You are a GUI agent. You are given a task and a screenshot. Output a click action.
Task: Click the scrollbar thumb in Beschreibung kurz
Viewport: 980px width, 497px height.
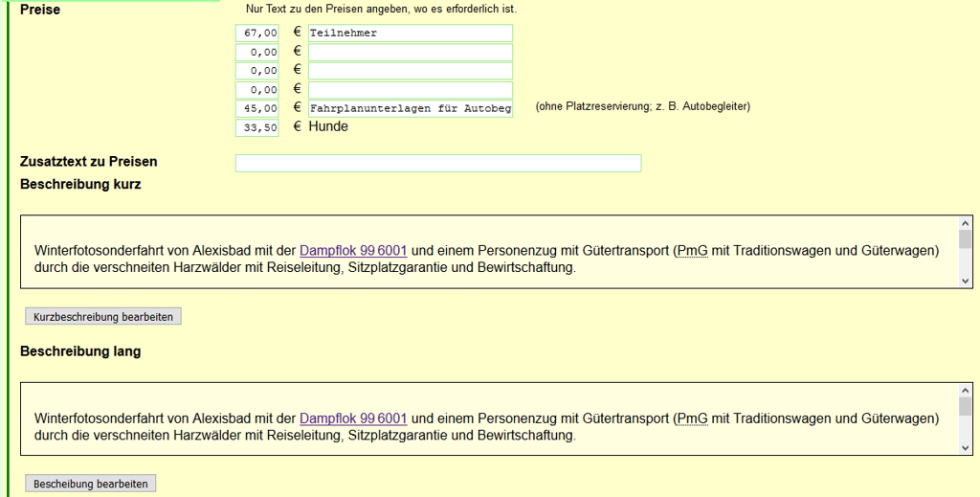tap(965, 239)
